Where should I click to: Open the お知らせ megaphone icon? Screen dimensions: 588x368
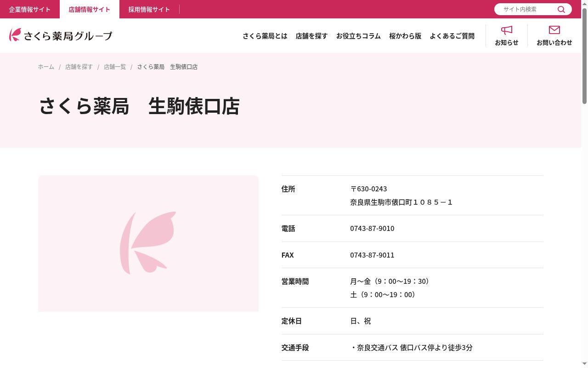point(507,30)
